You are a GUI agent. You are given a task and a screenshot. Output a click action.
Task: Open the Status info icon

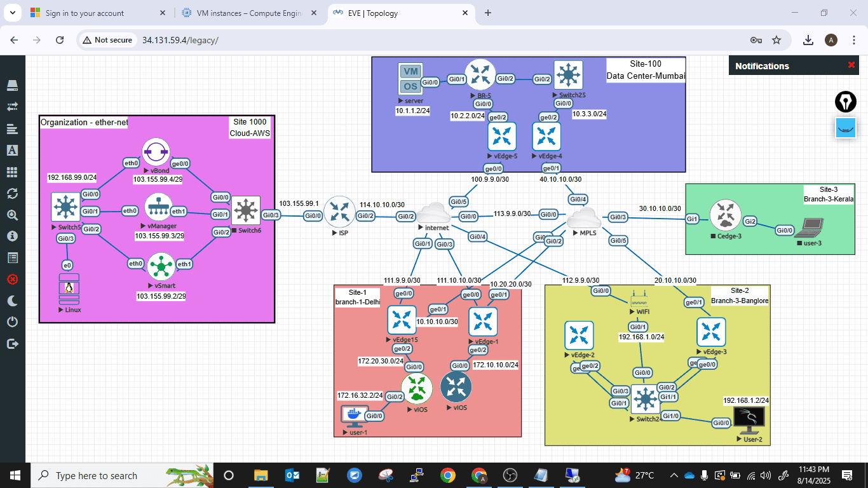pos(12,236)
